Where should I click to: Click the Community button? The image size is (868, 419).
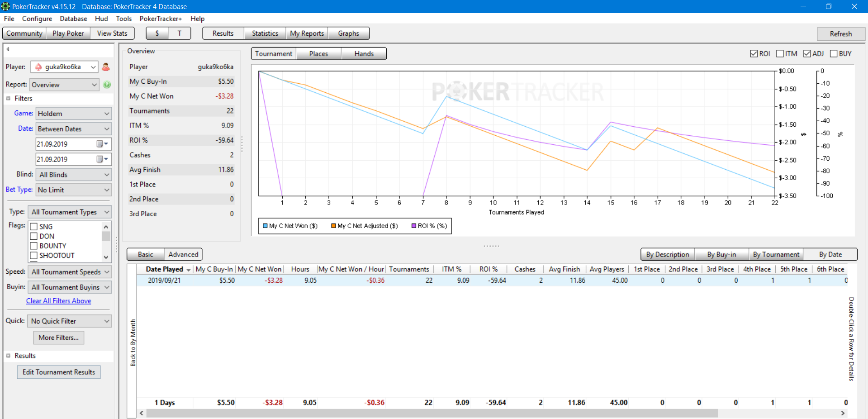pos(24,33)
